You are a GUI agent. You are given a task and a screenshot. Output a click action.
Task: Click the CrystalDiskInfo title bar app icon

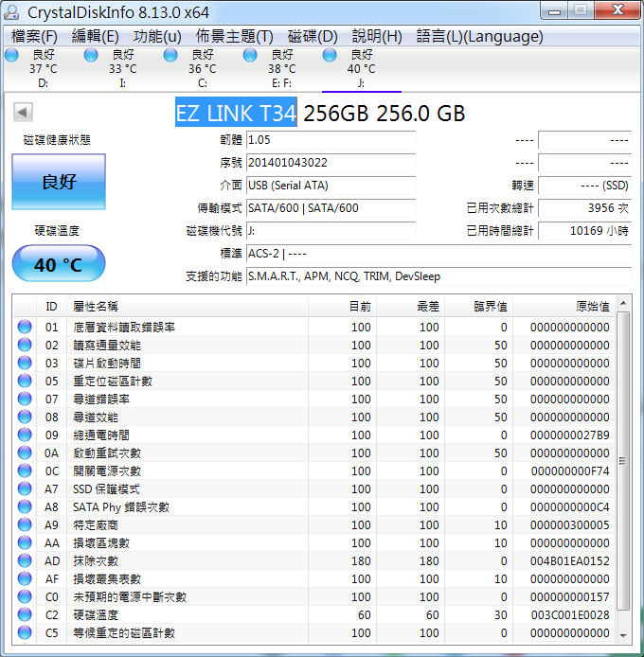(11, 12)
